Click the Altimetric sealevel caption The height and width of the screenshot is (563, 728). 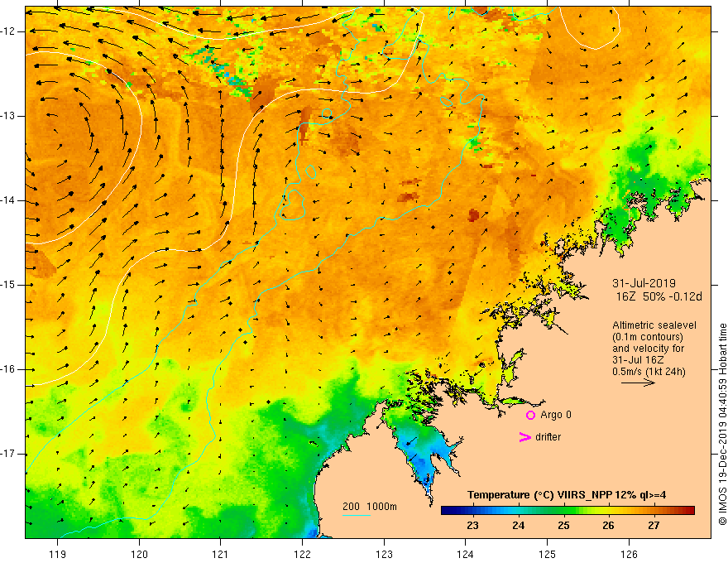point(654,325)
